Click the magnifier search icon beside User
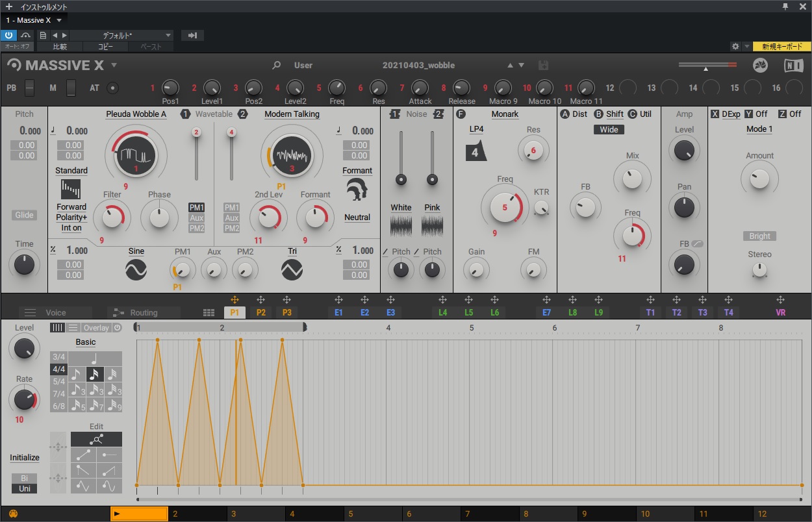The height and width of the screenshot is (522, 812). [277, 65]
